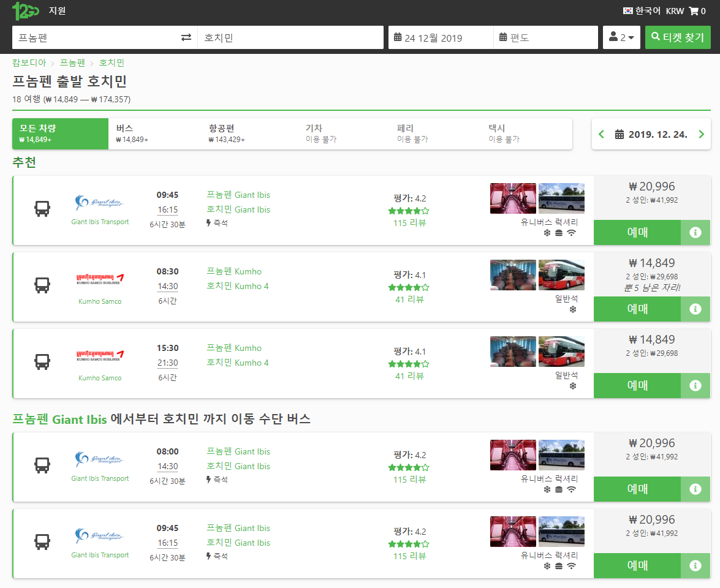The image size is (720, 588).
Task: Go to previous date with left chevron
Action: pos(602,134)
